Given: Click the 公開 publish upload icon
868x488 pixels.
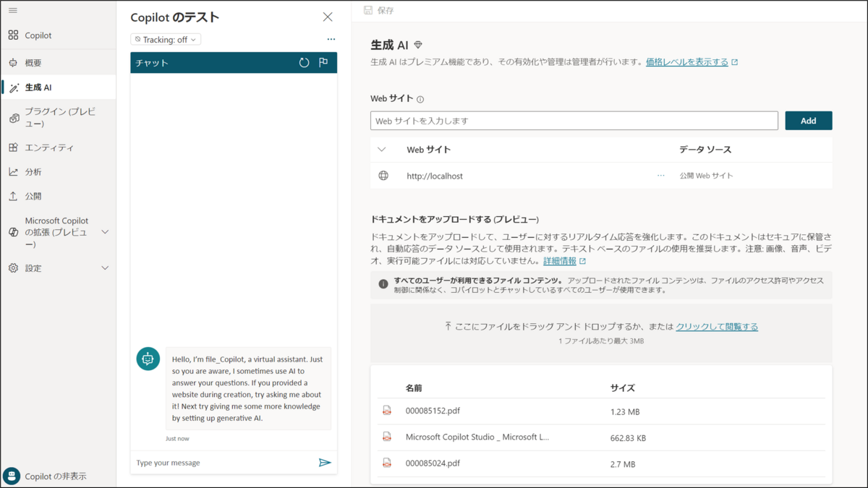Looking at the screenshot, I should pyautogui.click(x=13, y=196).
